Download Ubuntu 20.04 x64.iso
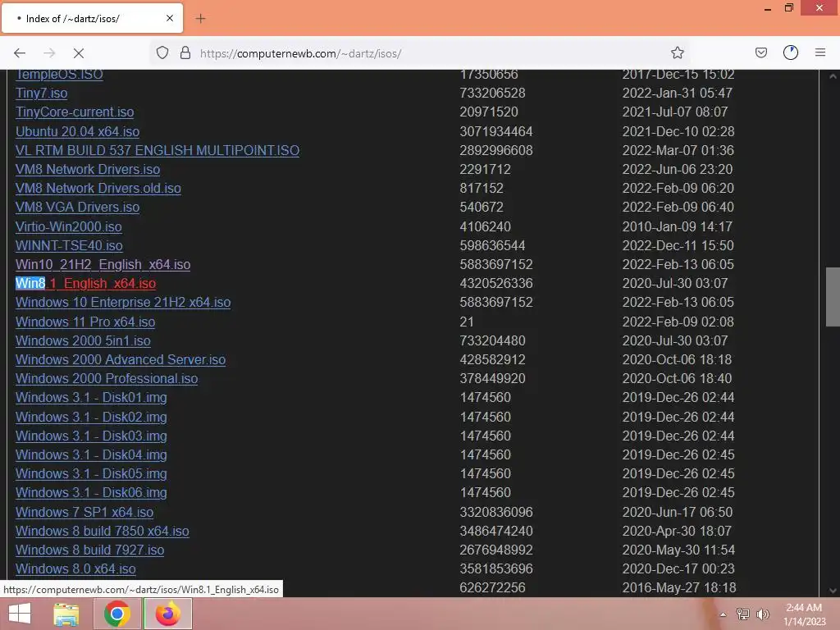Viewport: 840px width, 630px height. (77, 132)
